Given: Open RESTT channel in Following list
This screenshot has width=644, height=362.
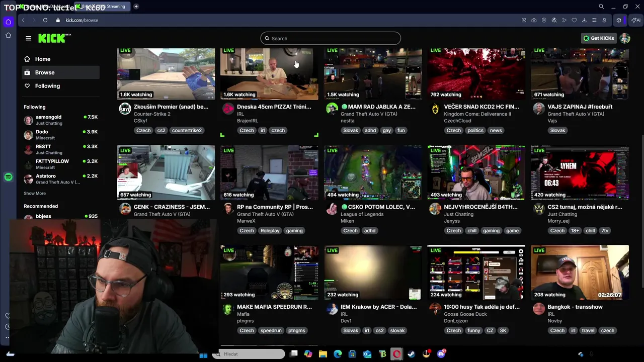Looking at the screenshot, I should click(60, 149).
